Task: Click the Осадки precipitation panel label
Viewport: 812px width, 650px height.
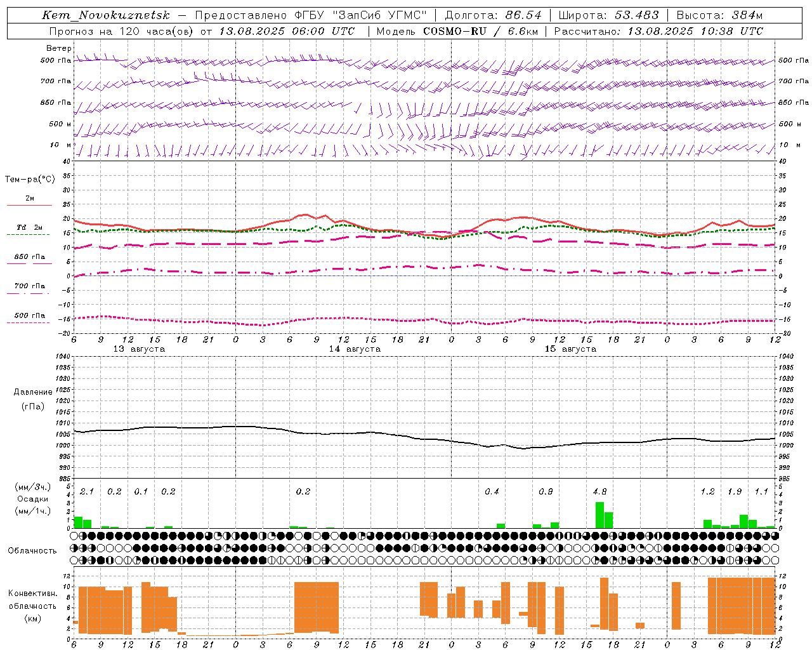Action: pyautogui.click(x=33, y=499)
